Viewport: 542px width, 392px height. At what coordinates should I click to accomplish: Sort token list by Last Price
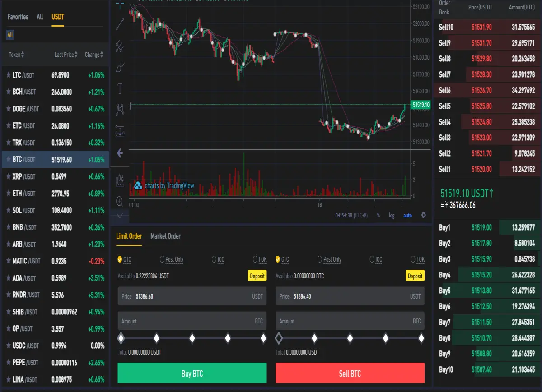click(66, 55)
